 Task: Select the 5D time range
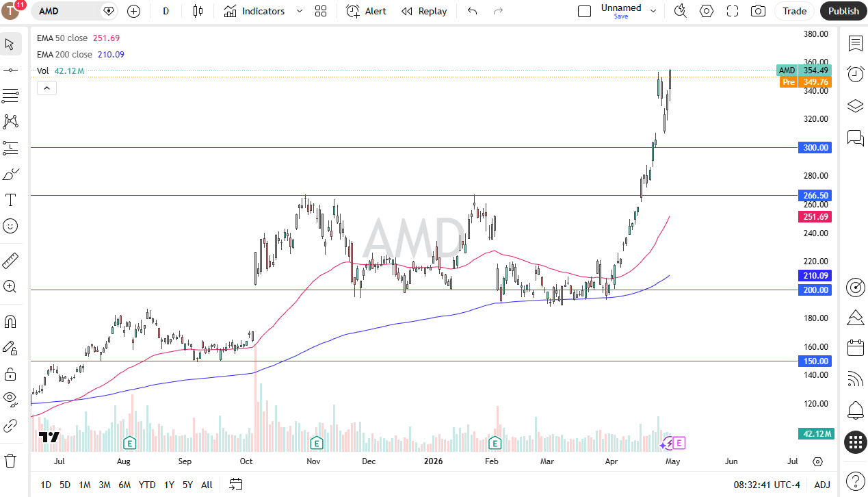click(65, 485)
